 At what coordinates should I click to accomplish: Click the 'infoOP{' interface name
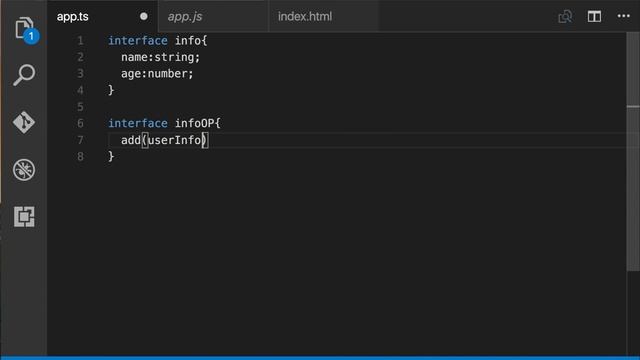[198, 123]
